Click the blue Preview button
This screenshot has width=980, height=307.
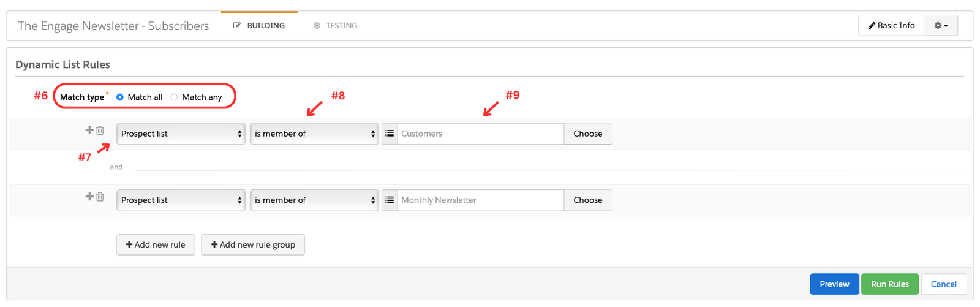pos(834,284)
